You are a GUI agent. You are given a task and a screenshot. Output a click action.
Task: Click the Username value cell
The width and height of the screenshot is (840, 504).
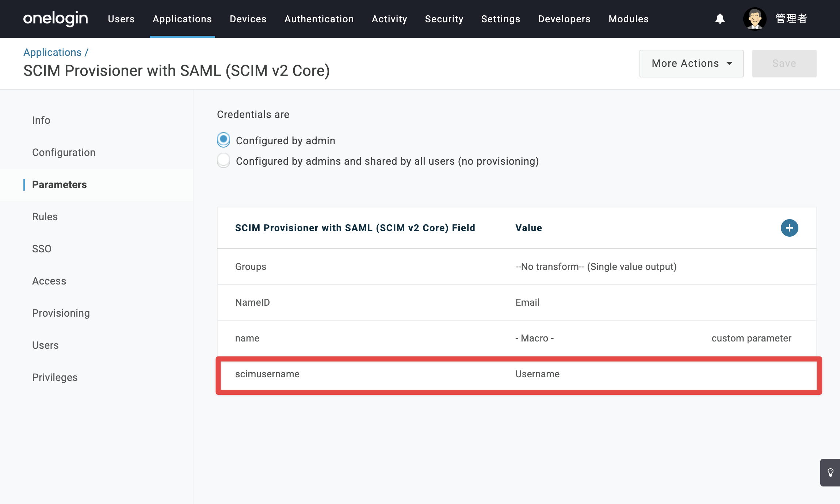click(537, 374)
